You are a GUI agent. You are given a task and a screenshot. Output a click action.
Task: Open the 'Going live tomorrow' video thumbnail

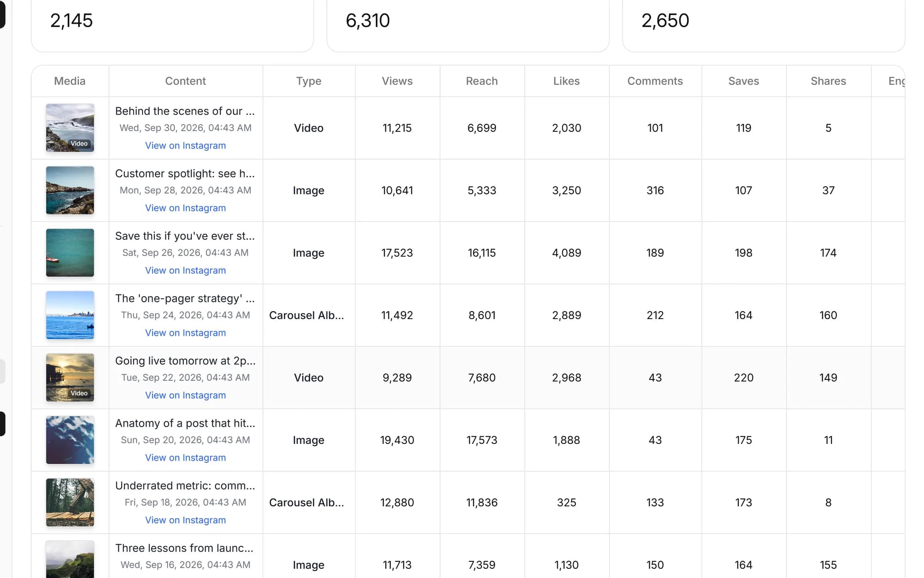coord(70,377)
